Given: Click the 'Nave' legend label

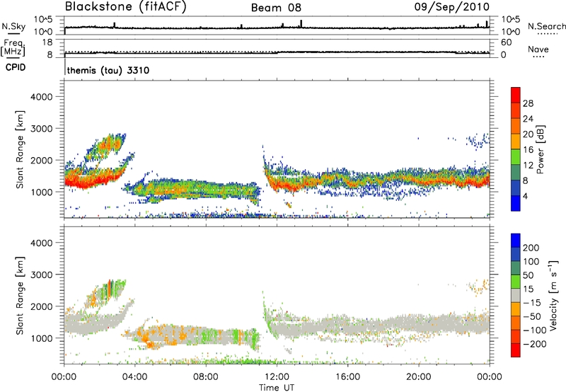Looking at the screenshot, I should [x=538, y=49].
